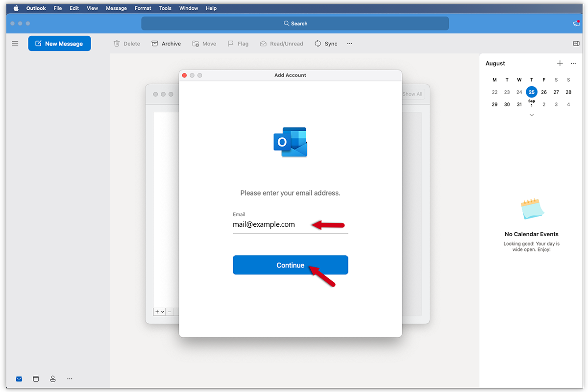Add a new calendar event with plus icon

tap(560, 63)
